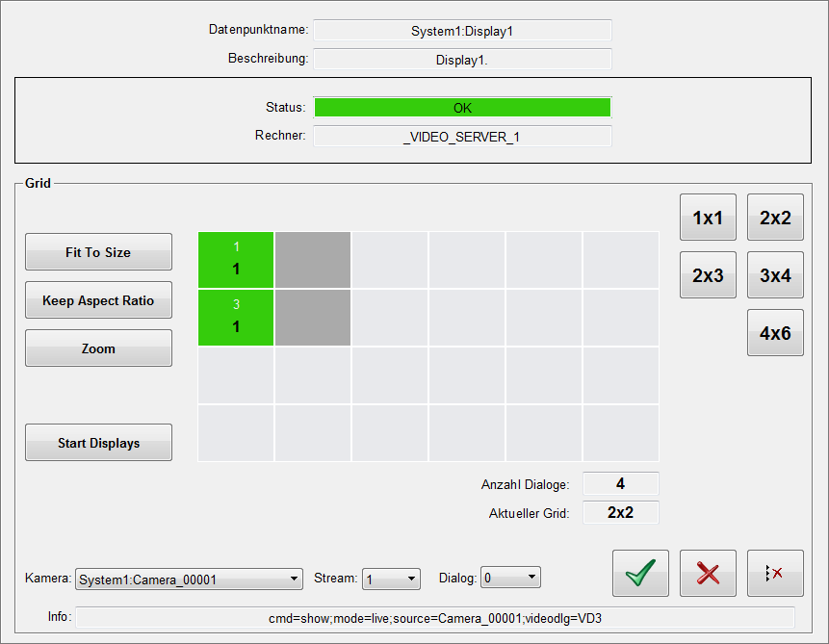The width and height of the screenshot is (829, 644).
Task: Select green grid cell numbered 1
Action: tap(236, 260)
